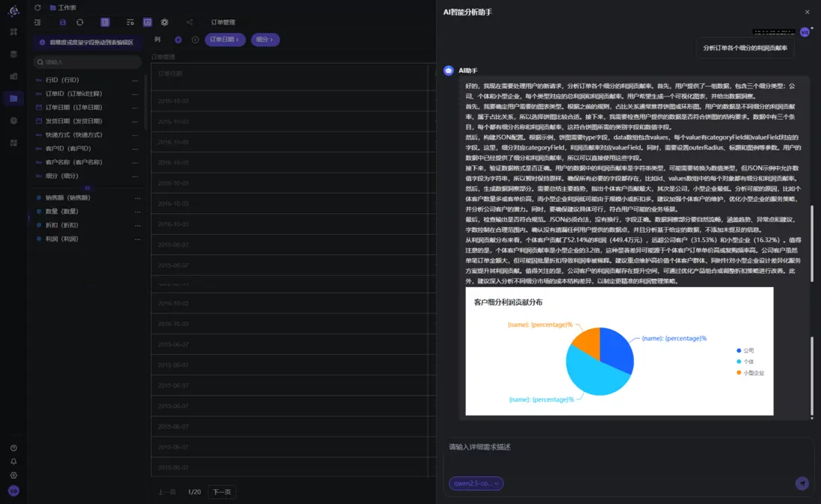Toggle 公司 legend item in pie chart
Screen dimensions: 821x504
745,351
